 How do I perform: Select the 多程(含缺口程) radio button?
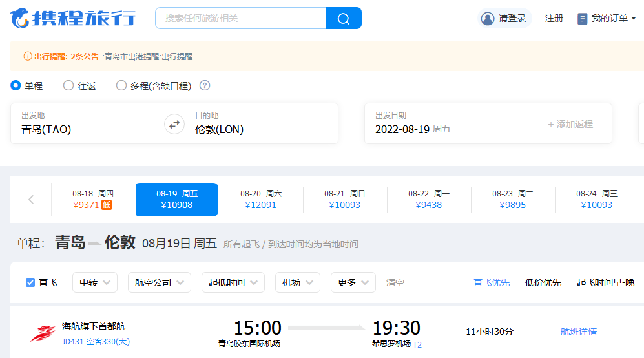pos(121,85)
